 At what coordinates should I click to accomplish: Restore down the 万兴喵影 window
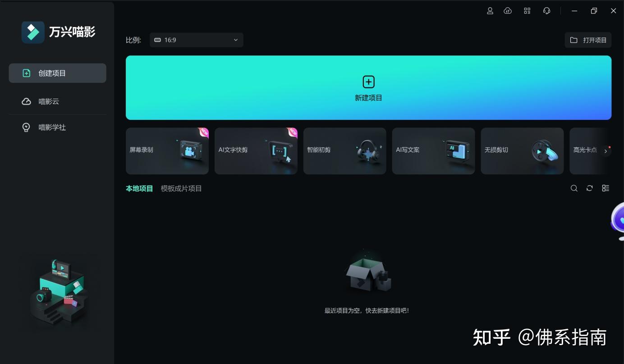[x=594, y=11]
